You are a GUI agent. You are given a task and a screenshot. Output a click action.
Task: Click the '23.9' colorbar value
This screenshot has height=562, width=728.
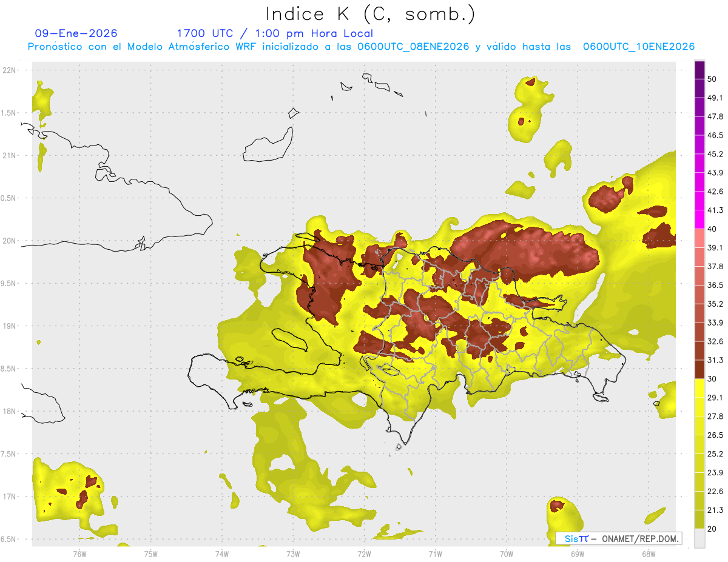(715, 473)
